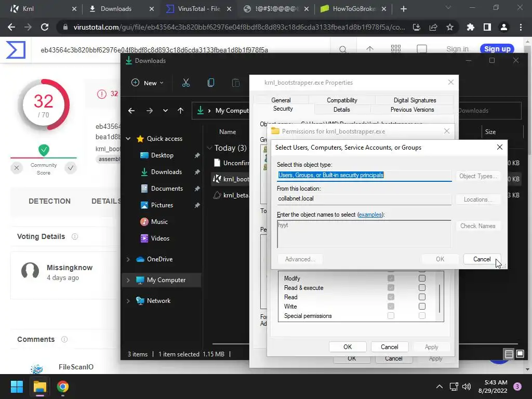Open Chrome tab search dropdown
The width and height of the screenshot is (532, 399).
(x=448, y=8)
